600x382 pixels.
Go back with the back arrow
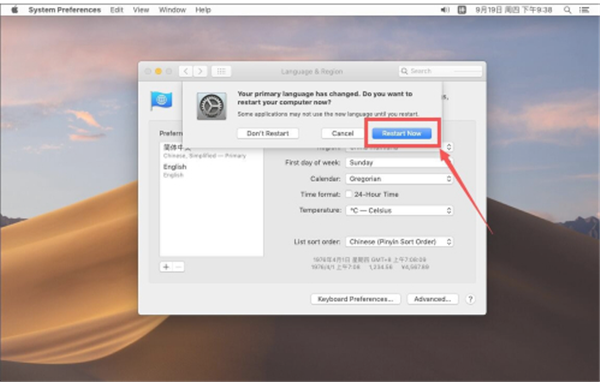click(186, 71)
